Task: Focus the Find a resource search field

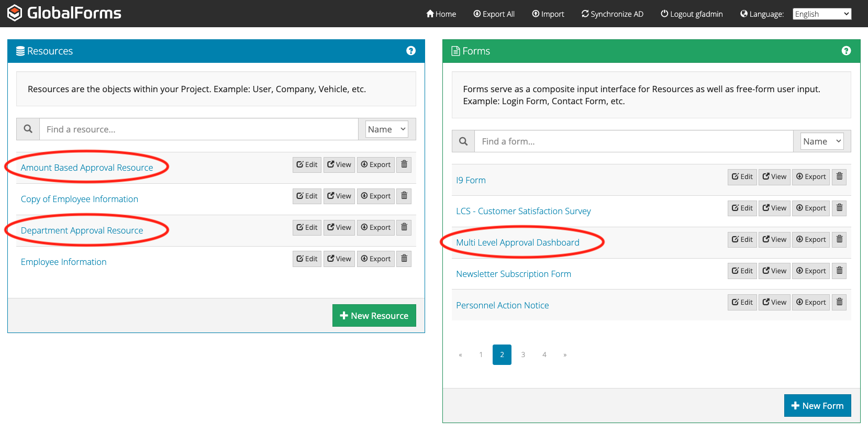Action: pyautogui.click(x=199, y=129)
